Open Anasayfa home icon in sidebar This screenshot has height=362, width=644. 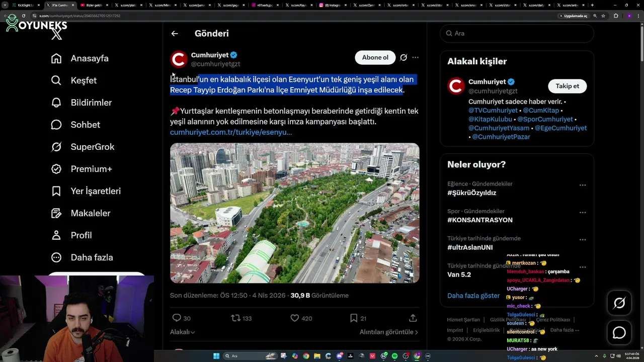point(56,58)
